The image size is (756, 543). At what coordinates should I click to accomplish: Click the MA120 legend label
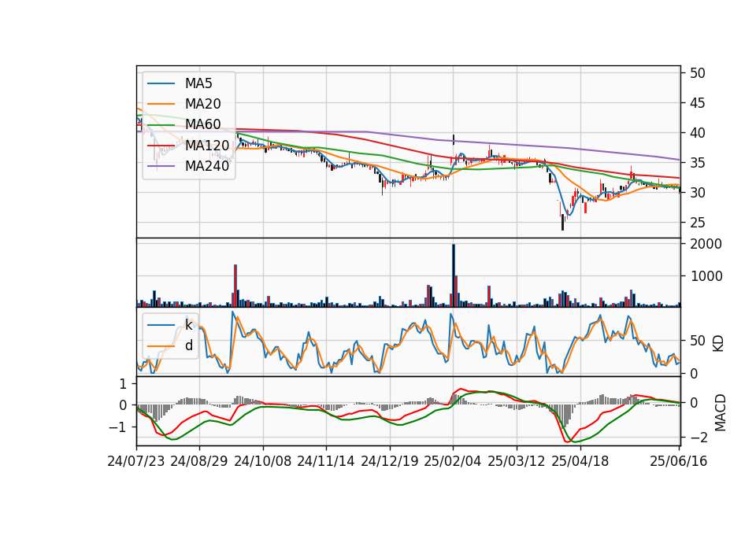click(207, 145)
